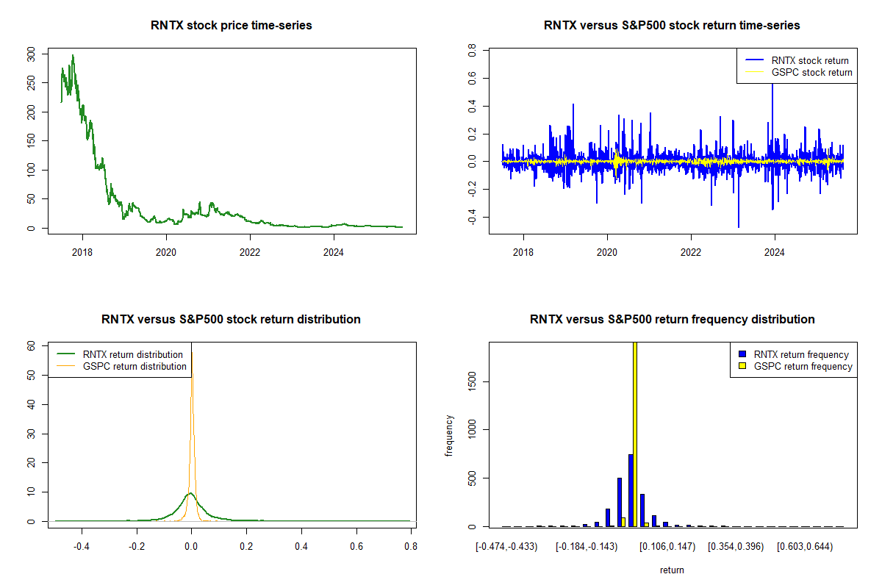Click the 'return' x-axis label on histogram
This screenshot has width=882, height=588.
click(x=672, y=570)
